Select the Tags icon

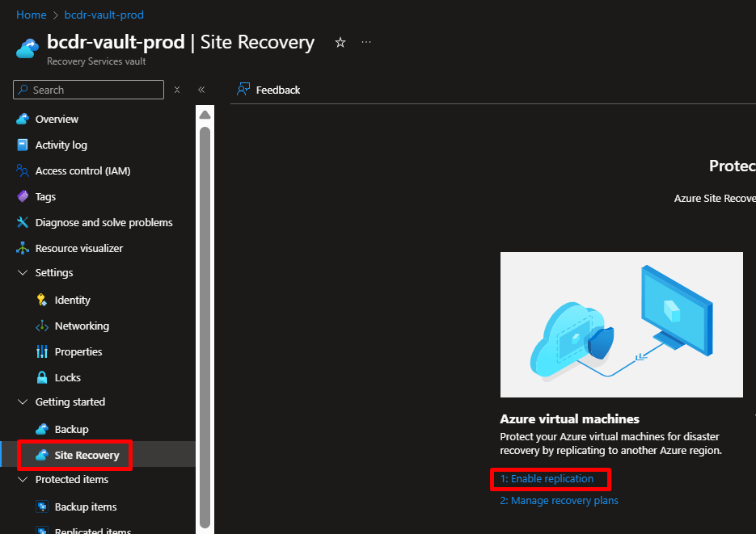23,196
